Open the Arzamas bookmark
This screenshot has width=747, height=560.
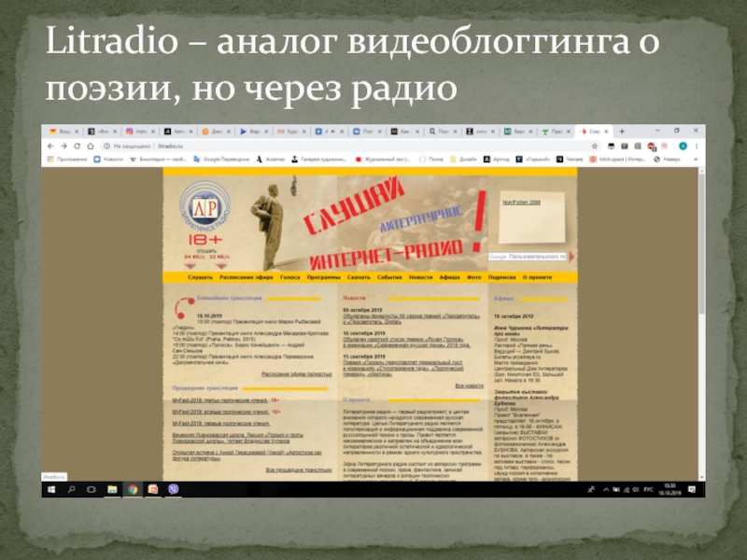pyautogui.click(x=271, y=160)
